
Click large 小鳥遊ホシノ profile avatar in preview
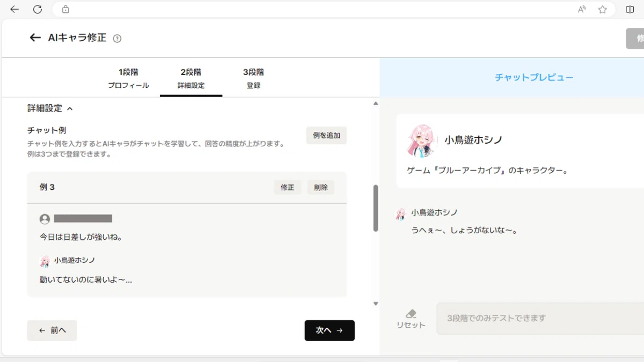pyautogui.click(x=422, y=141)
